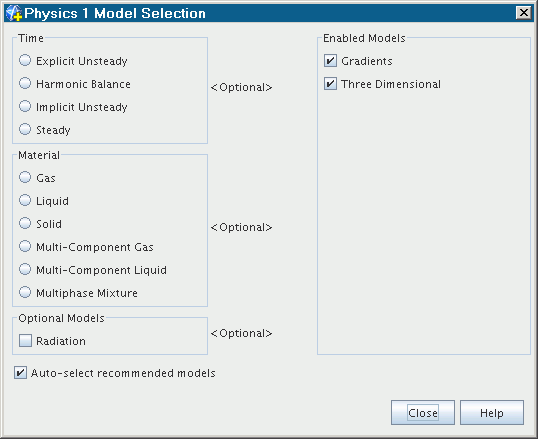Screen dimensions: 538x439
Task: Select the Explicit Unsteady time option
Action: tap(25, 60)
